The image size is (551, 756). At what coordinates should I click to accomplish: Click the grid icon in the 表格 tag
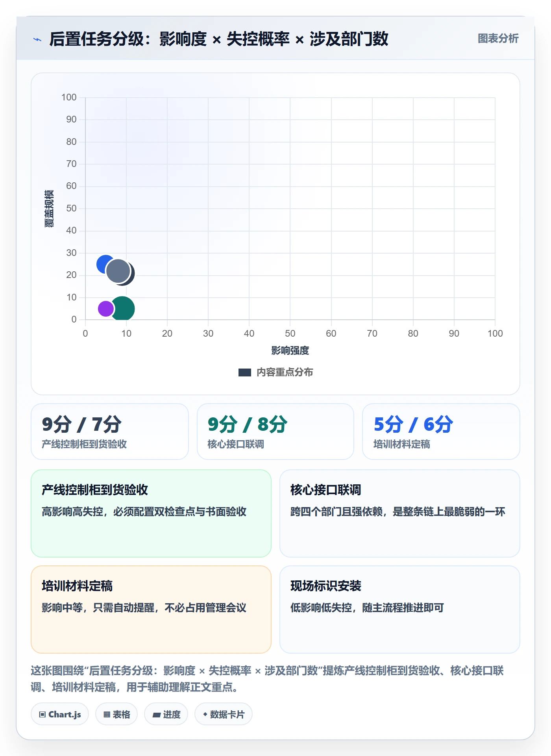pos(107,714)
